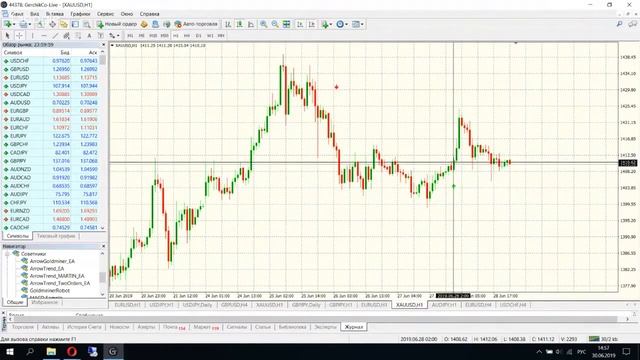Viewport: 640px width, 360px height.
Task: Toggle the Terminal panel icon
Action: point(75,24)
